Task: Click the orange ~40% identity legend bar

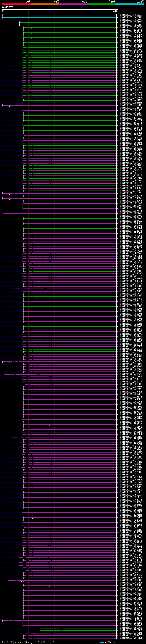Action: tap(45, 4)
